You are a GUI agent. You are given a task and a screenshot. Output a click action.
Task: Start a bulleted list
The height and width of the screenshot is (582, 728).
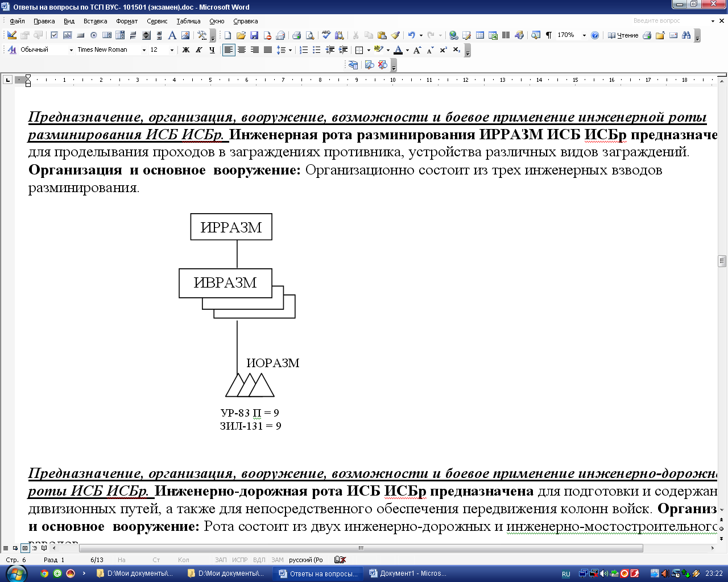click(317, 50)
